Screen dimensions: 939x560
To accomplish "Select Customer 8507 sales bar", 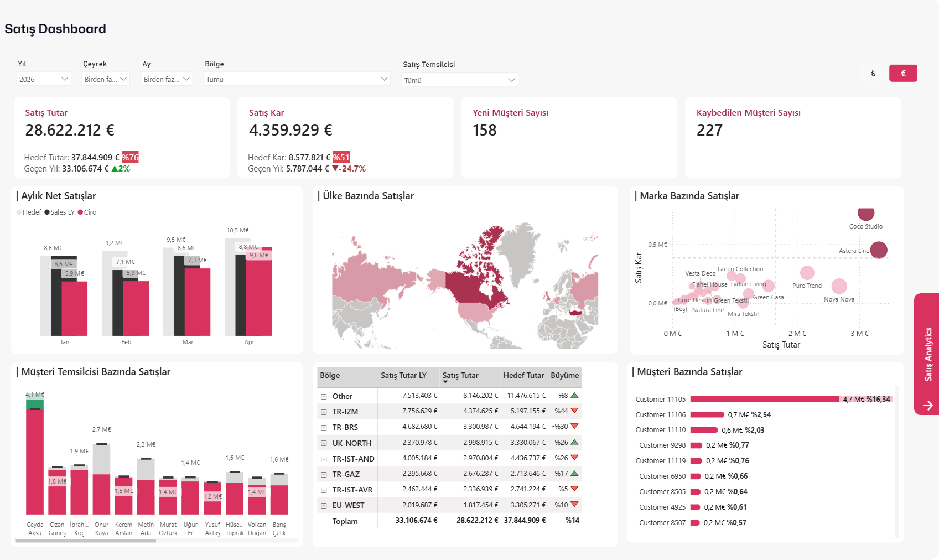I will coord(695,522).
